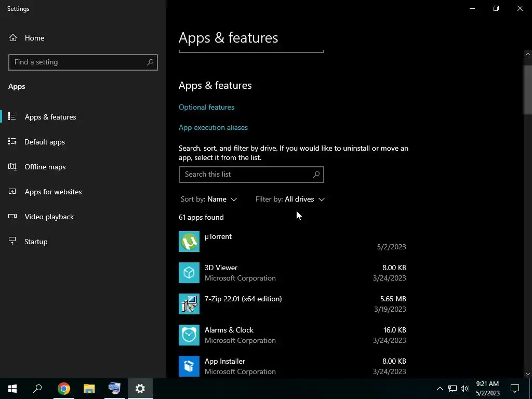
Task: Click the 7-Zip app icon
Action: click(x=189, y=304)
